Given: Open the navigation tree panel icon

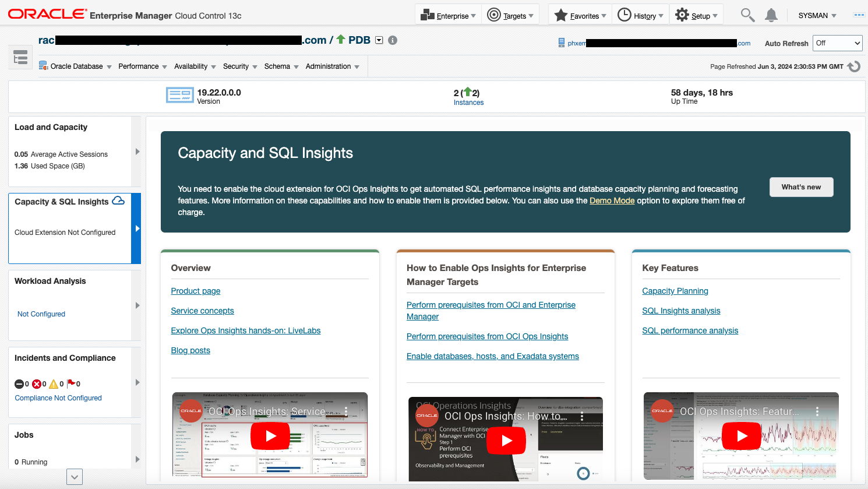Looking at the screenshot, I should tap(20, 57).
